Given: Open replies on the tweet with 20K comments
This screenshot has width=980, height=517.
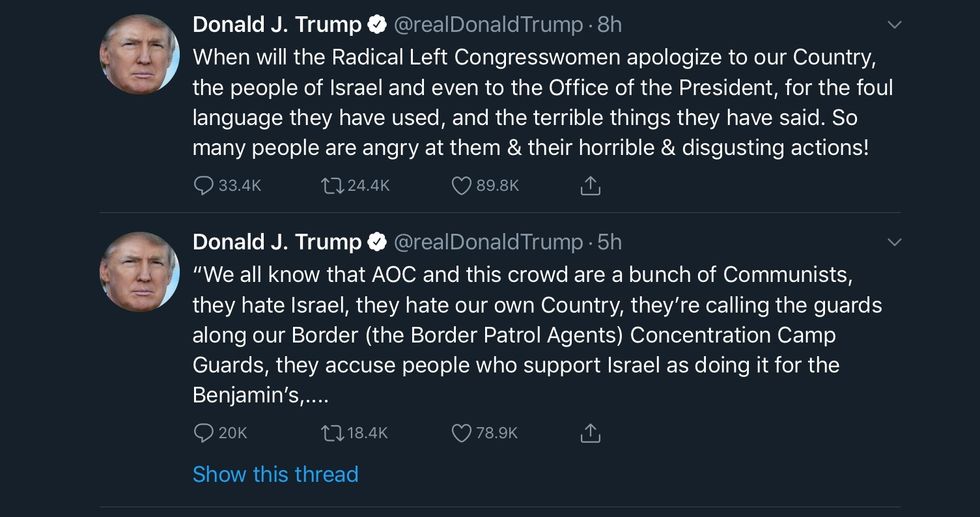Looking at the screenshot, I should click(204, 432).
